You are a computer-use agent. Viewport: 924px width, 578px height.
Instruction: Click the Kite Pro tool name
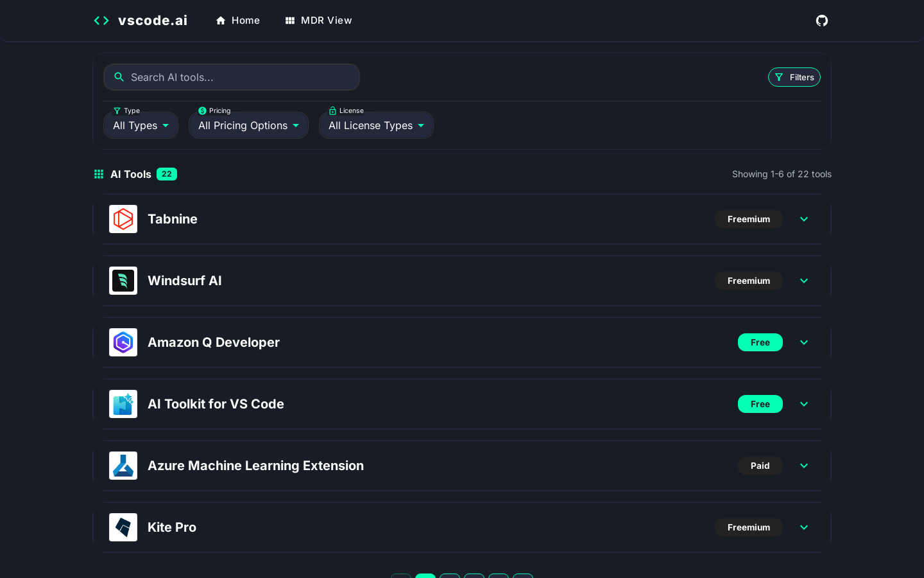pyautogui.click(x=172, y=527)
